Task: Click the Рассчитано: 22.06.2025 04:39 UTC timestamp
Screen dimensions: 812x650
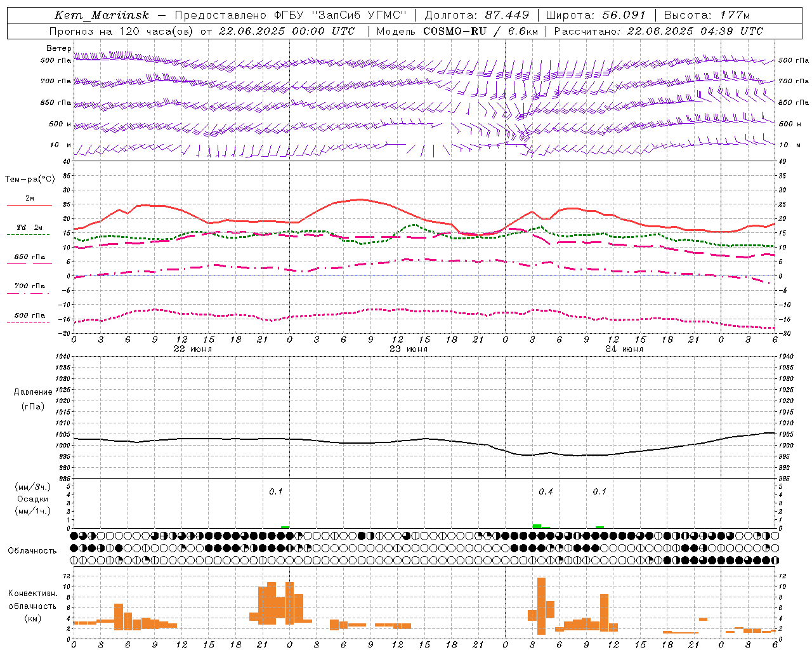Action: [658, 31]
